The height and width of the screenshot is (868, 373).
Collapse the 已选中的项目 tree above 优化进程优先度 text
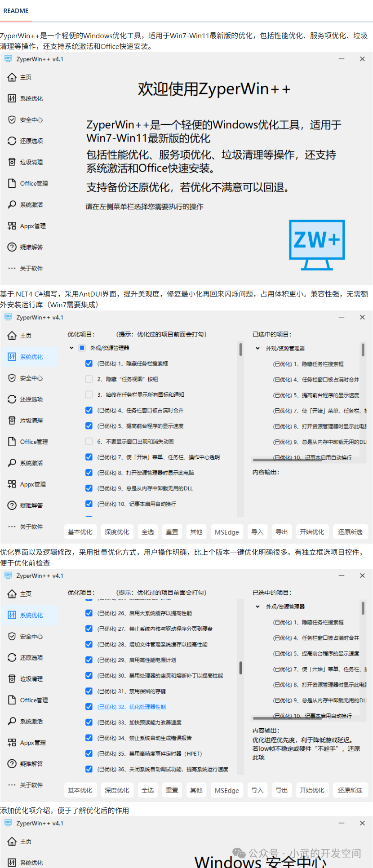pos(258,607)
